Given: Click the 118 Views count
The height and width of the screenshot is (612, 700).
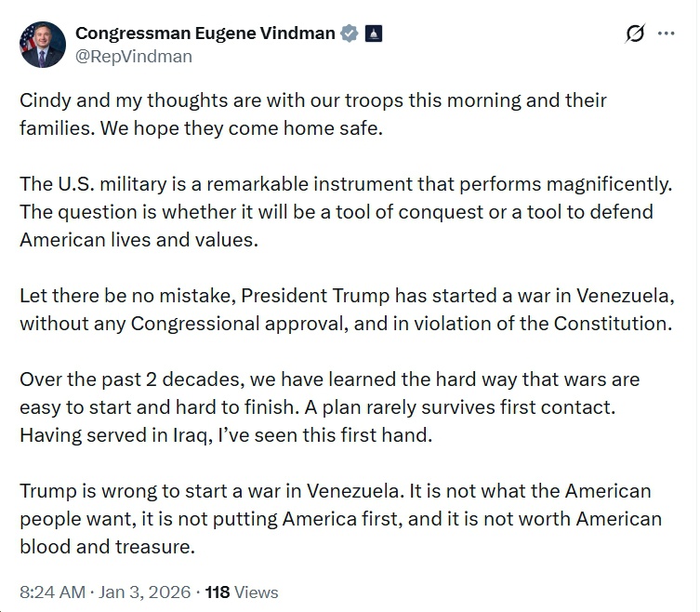Looking at the screenshot, I should click(242, 592).
